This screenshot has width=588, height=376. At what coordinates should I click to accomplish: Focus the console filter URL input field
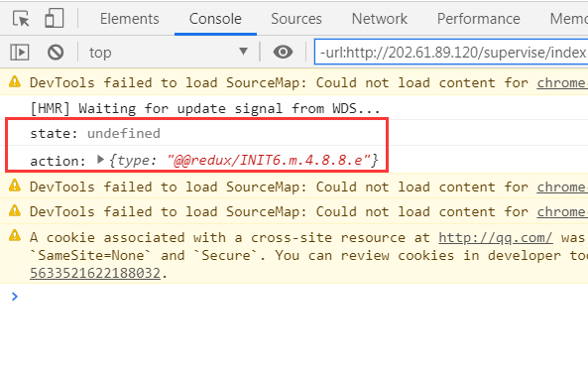pos(451,53)
